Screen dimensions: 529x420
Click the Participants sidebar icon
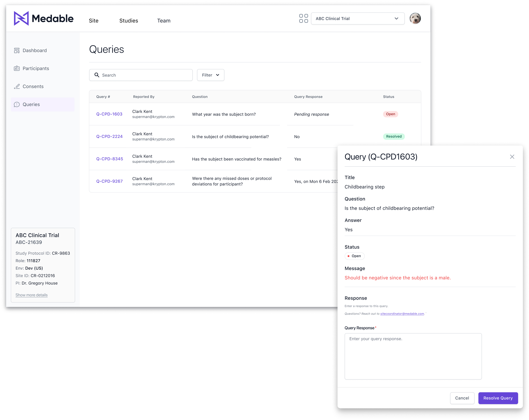pyautogui.click(x=17, y=68)
